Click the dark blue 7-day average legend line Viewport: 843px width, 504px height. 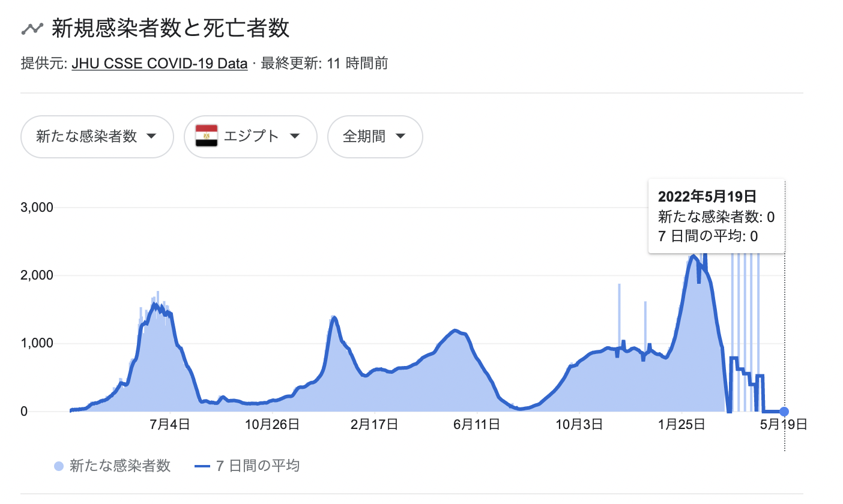(x=203, y=466)
